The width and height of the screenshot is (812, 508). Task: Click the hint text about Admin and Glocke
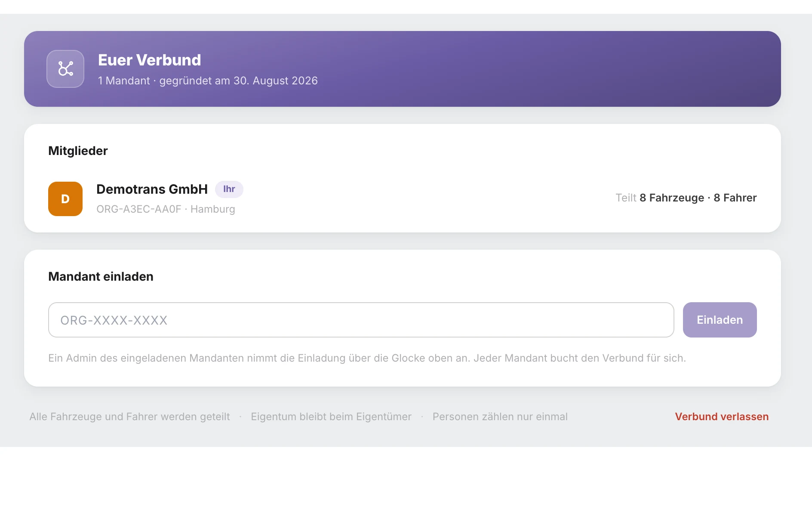pos(367,358)
